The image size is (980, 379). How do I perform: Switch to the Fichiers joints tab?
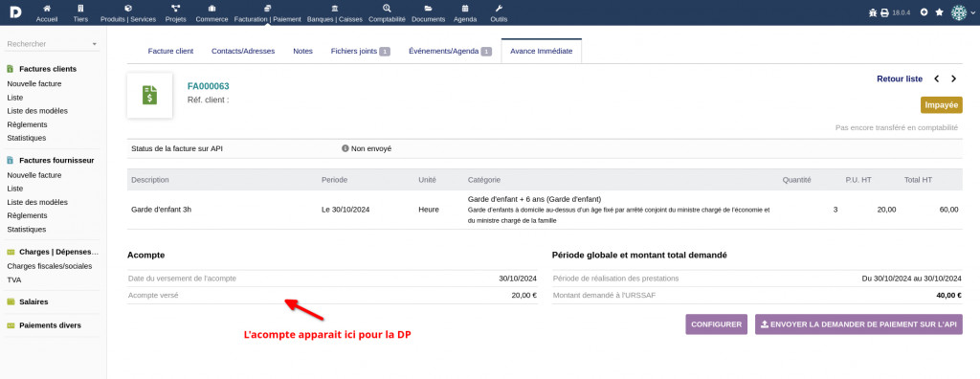(x=361, y=52)
